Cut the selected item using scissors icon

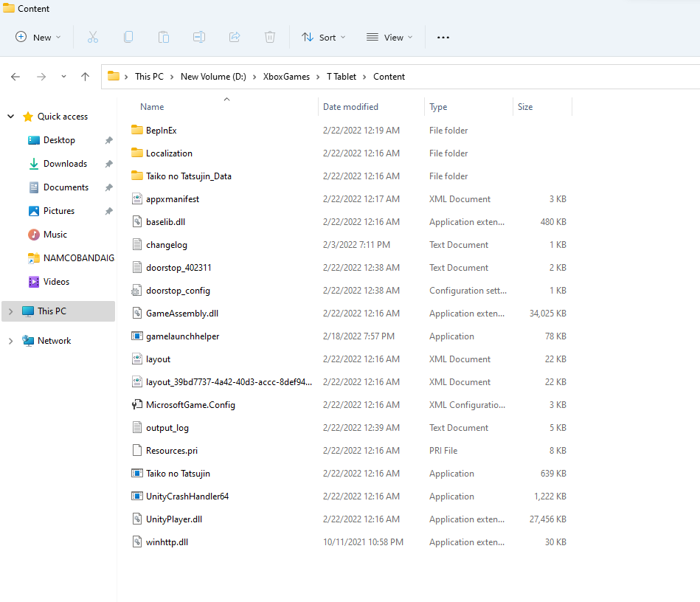[x=92, y=37]
